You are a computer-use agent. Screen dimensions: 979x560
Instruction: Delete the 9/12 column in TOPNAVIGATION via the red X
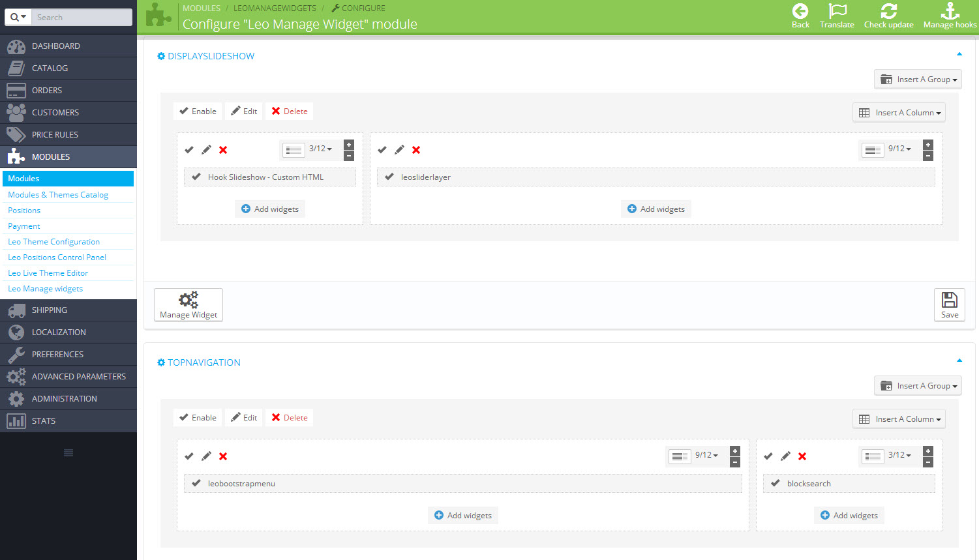coord(223,456)
